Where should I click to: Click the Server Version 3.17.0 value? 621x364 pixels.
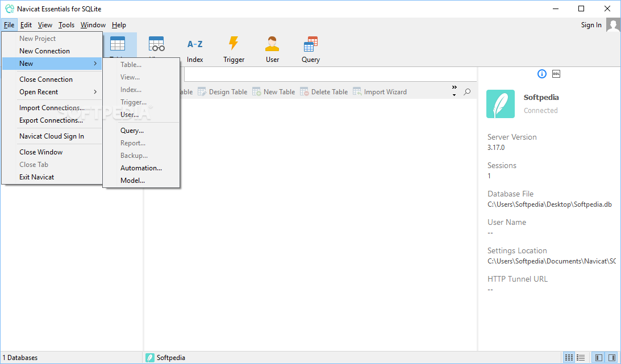tap(496, 148)
